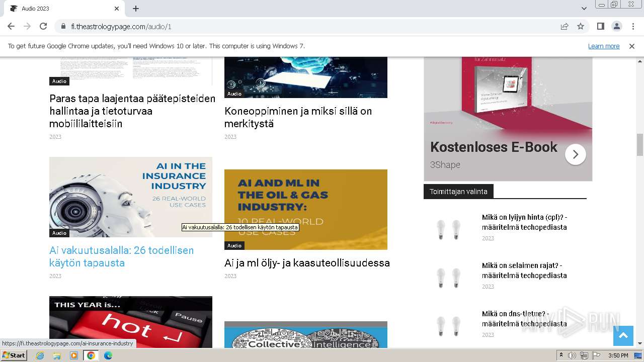Select Toimittajan valinta section tab
Image resolution: width=644 pixels, height=362 pixels.
pyautogui.click(x=458, y=192)
